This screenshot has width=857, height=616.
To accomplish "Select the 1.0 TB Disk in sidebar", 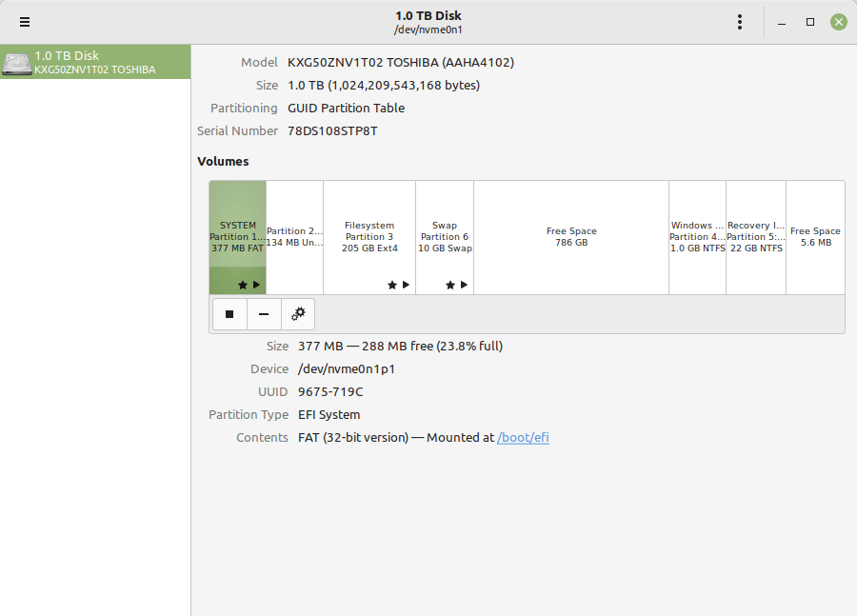I will point(95,62).
